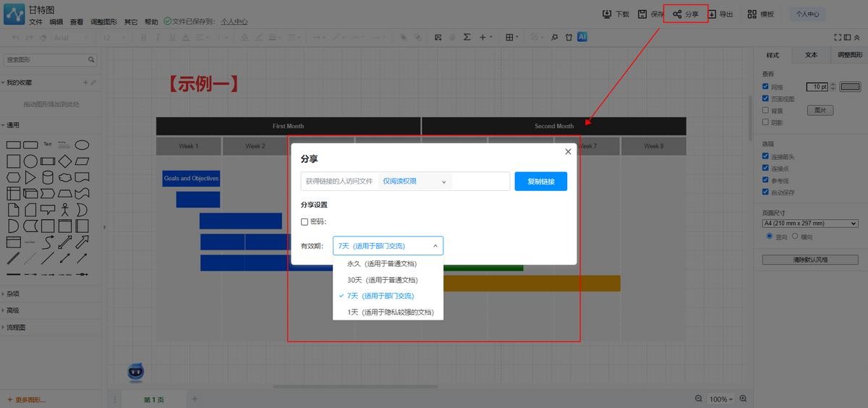868x408 pixels.
Task: Select the cylinder shape in palette
Action: pos(48,177)
